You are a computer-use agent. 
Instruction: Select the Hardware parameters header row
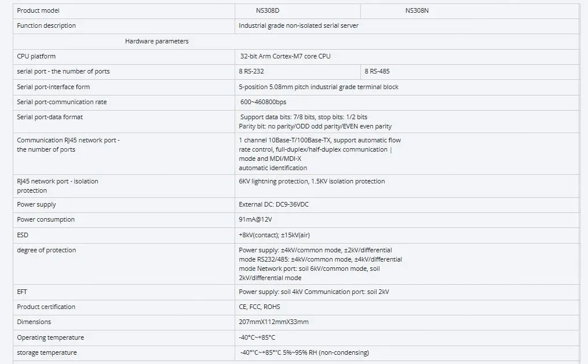(x=157, y=41)
